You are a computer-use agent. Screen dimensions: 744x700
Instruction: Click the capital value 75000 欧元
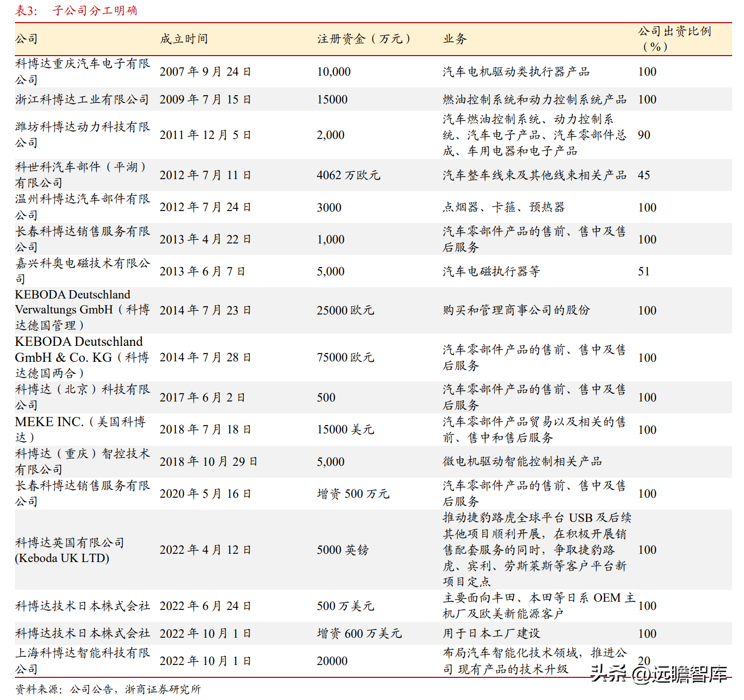pos(345,357)
